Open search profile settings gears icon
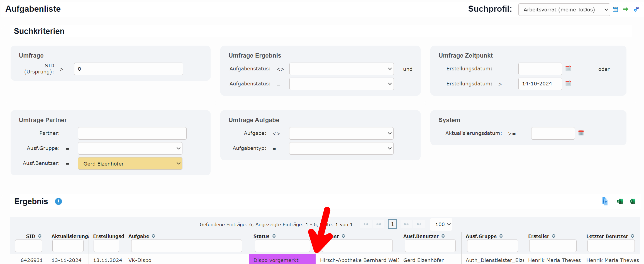Image resolution: width=644 pixels, height=264 pixels. click(x=636, y=9)
